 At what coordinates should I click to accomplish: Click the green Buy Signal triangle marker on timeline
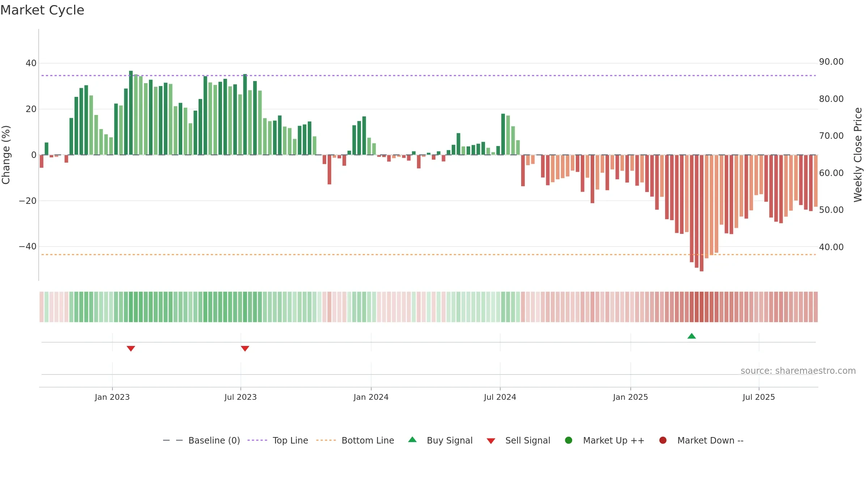[x=692, y=336]
